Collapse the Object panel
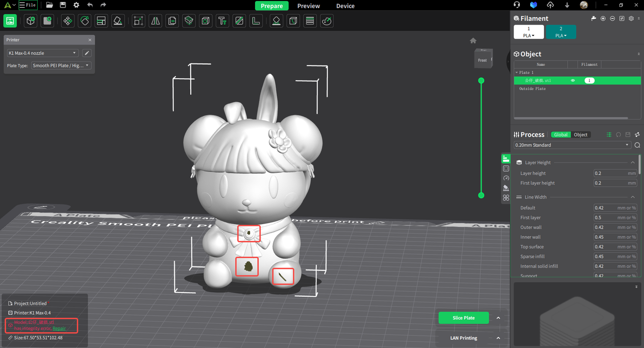Image resolution: width=644 pixels, height=348 pixels. 639,54
